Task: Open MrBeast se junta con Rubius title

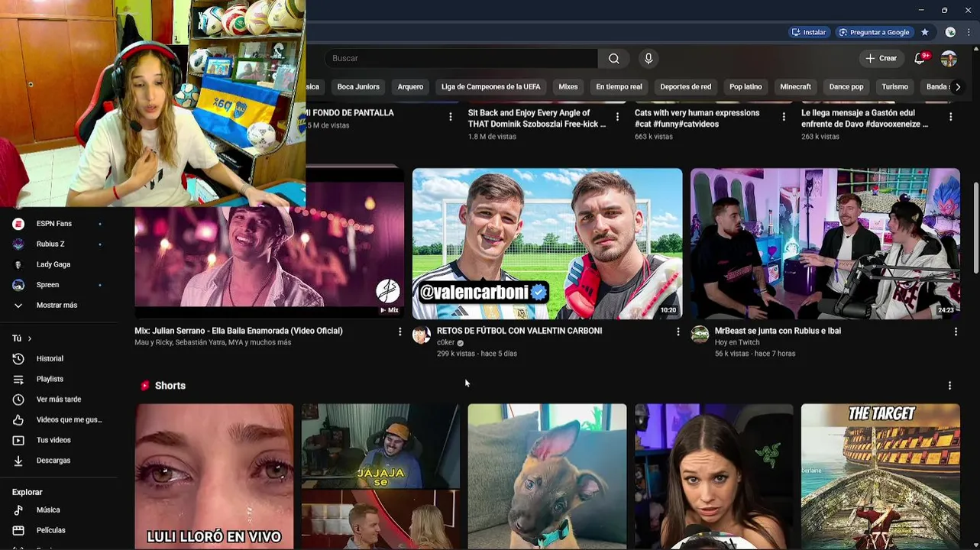Action: tap(778, 331)
